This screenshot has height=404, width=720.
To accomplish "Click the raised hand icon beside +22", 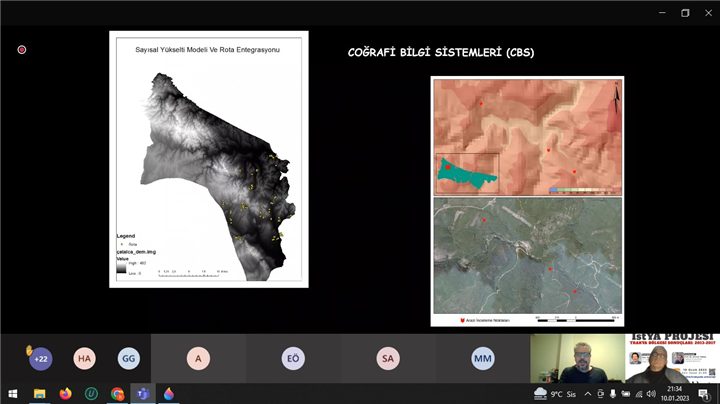I will coord(29,350).
